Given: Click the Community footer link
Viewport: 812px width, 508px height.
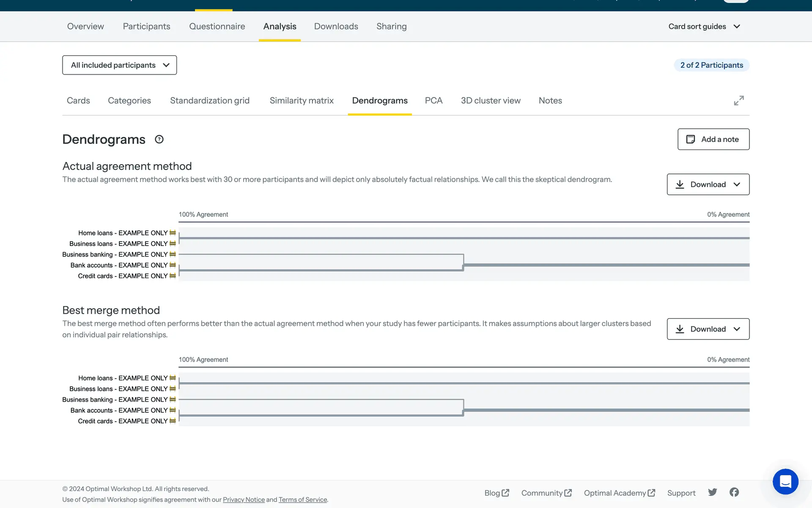Looking at the screenshot, I should pyautogui.click(x=546, y=493).
